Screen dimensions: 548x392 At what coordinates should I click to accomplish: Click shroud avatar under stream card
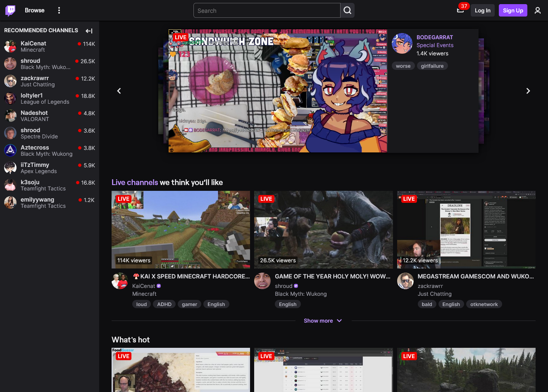click(262, 281)
